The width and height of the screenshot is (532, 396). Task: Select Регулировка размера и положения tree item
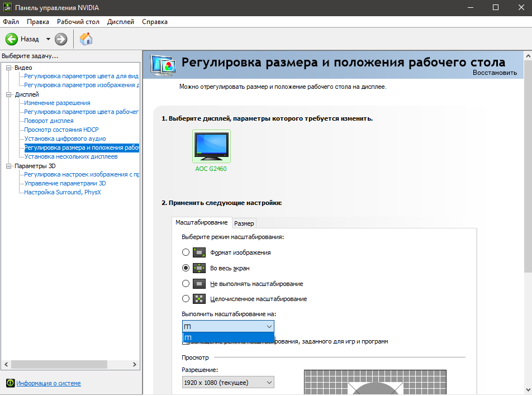pyautogui.click(x=82, y=148)
